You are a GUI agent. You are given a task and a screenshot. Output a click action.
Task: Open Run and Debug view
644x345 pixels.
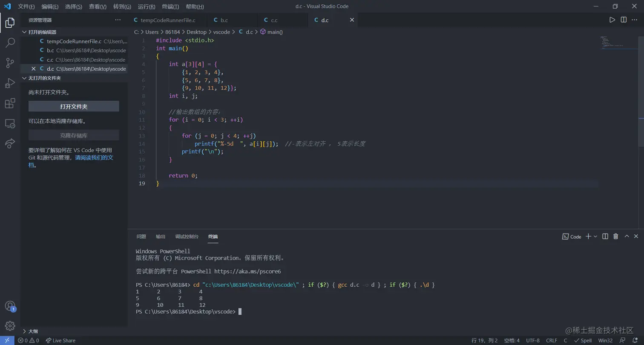coord(10,83)
